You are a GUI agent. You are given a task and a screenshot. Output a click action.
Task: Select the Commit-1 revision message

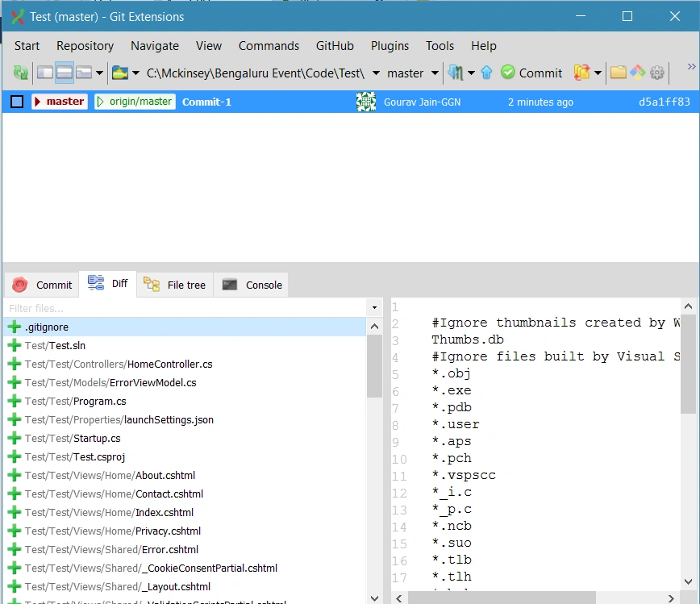point(206,102)
